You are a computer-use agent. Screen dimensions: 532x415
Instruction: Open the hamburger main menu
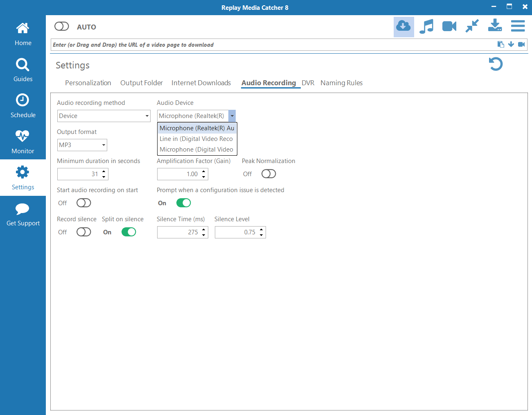[518, 26]
